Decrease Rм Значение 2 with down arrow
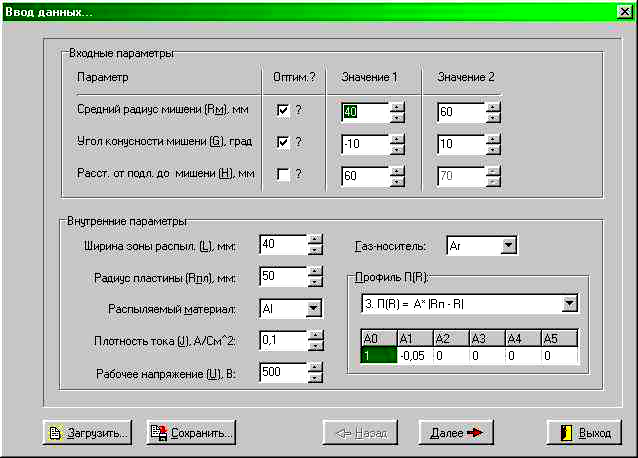The image size is (638, 458). tap(493, 118)
